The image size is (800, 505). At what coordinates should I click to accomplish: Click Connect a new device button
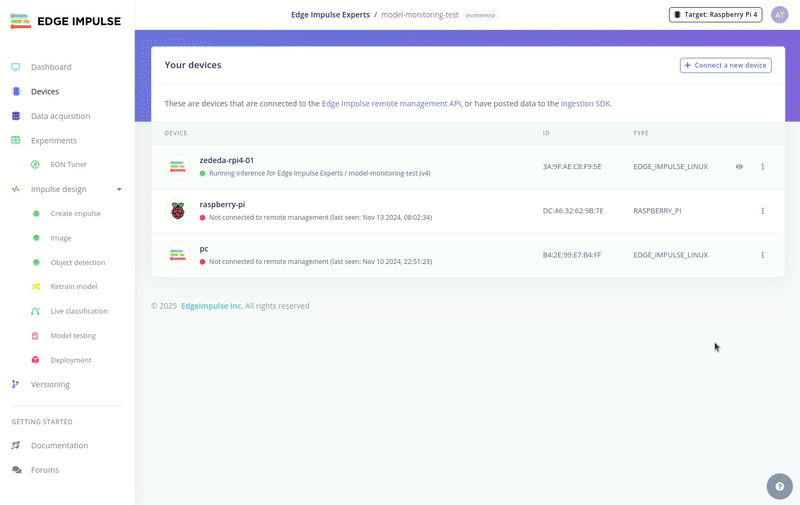tap(726, 65)
